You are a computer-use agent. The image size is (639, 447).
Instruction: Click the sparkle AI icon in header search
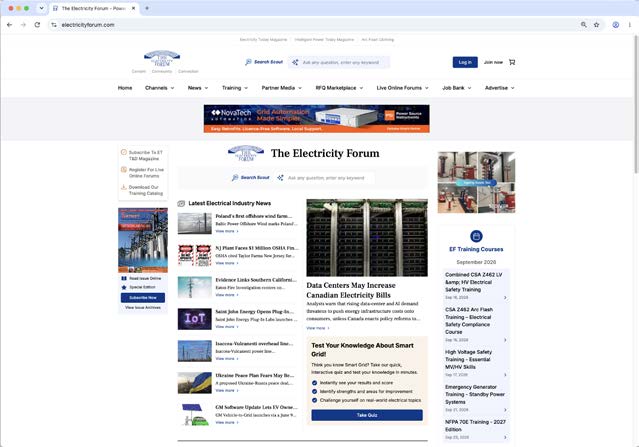click(x=295, y=62)
